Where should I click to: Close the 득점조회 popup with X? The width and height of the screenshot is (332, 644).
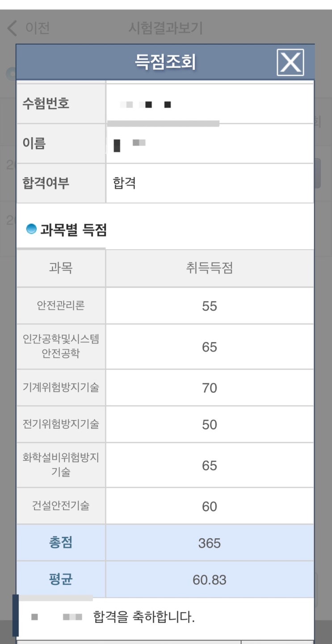point(290,62)
